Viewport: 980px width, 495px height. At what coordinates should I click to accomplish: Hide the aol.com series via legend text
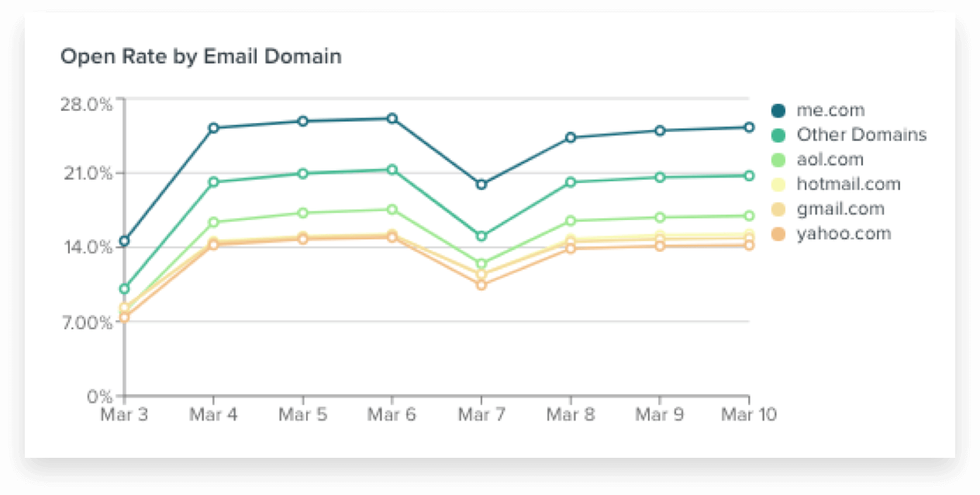(830, 160)
